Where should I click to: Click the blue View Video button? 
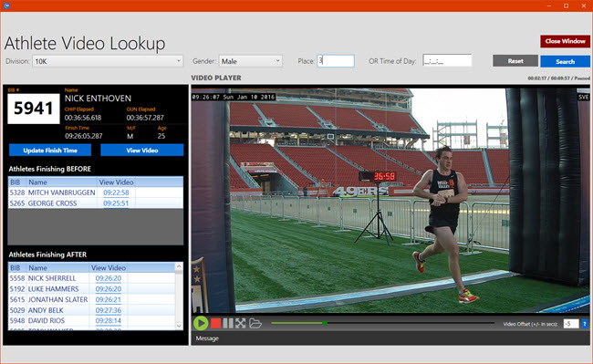pyautogui.click(x=141, y=150)
